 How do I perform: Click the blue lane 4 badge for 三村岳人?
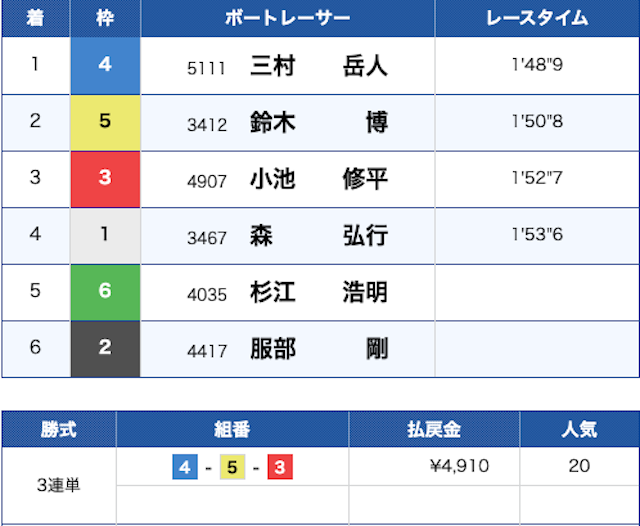tap(105, 66)
